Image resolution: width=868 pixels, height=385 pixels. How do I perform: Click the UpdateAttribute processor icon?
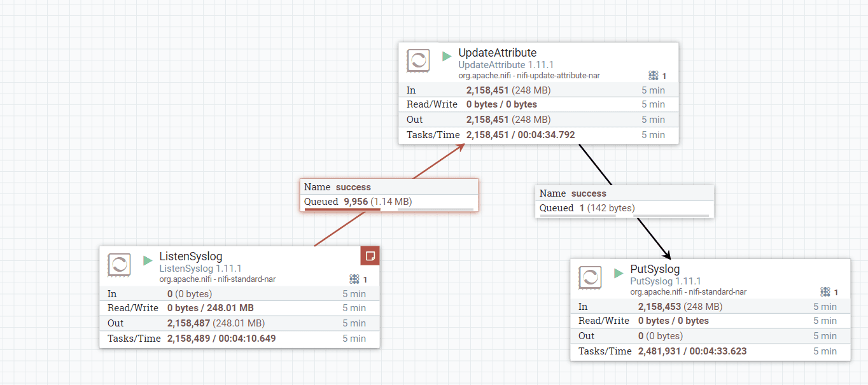pyautogui.click(x=418, y=61)
